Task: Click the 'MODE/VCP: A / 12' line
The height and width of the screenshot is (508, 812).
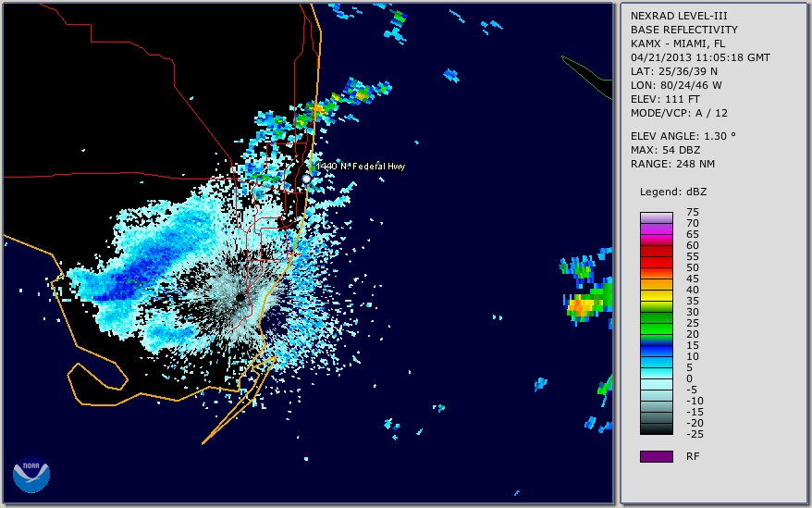Action: (x=679, y=113)
